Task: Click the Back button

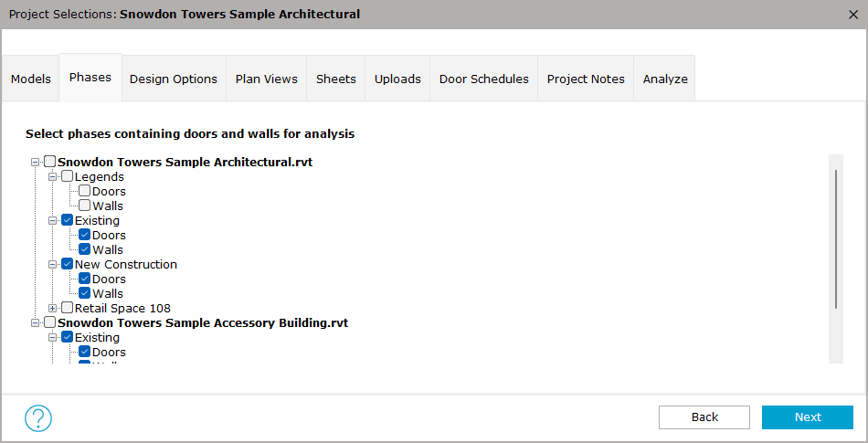Action: 704,417
